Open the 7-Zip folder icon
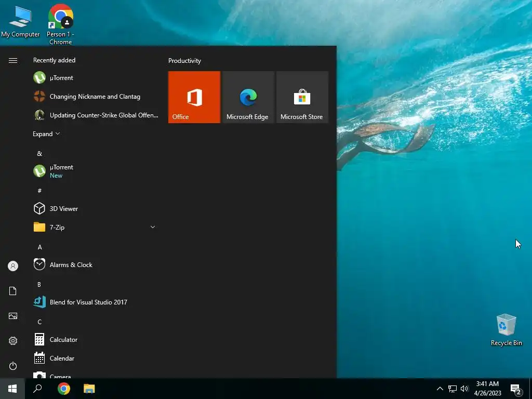Screen dimensions: 532x399 click(x=39, y=227)
